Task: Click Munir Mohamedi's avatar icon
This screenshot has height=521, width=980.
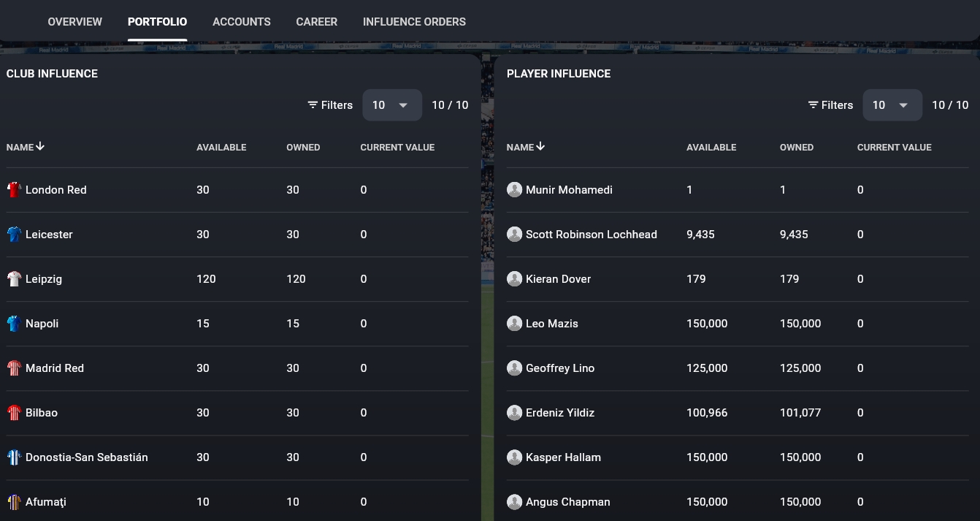Action: coord(515,190)
